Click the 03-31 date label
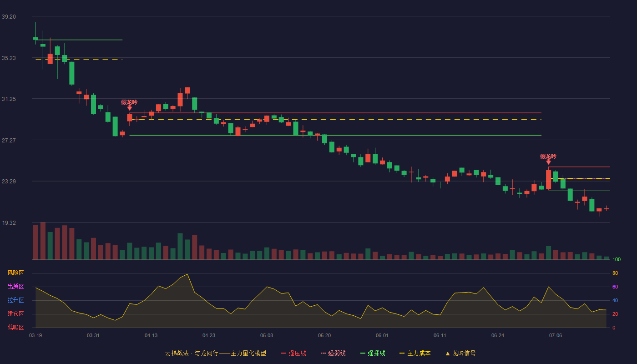The width and height of the screenshot is (637, 364). [93, 335]
